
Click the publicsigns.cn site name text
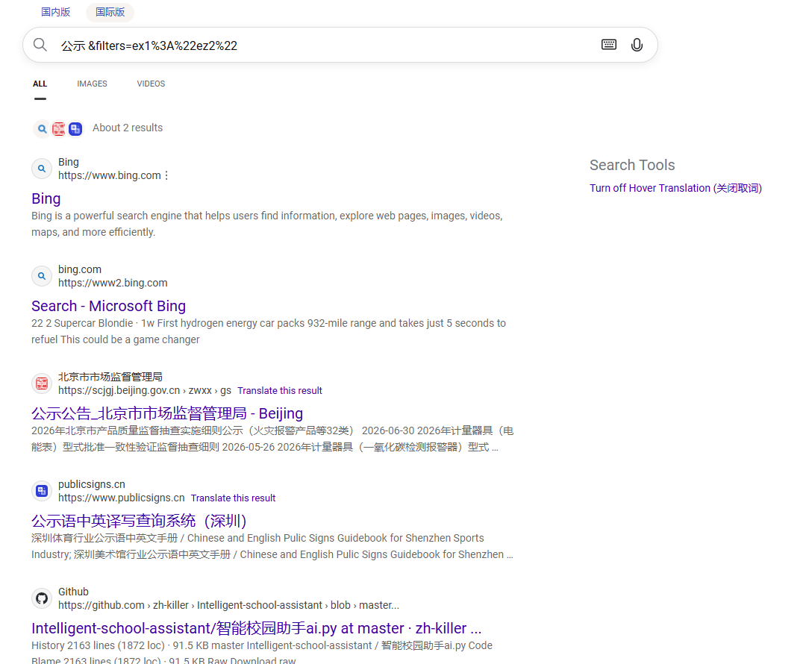92,484
